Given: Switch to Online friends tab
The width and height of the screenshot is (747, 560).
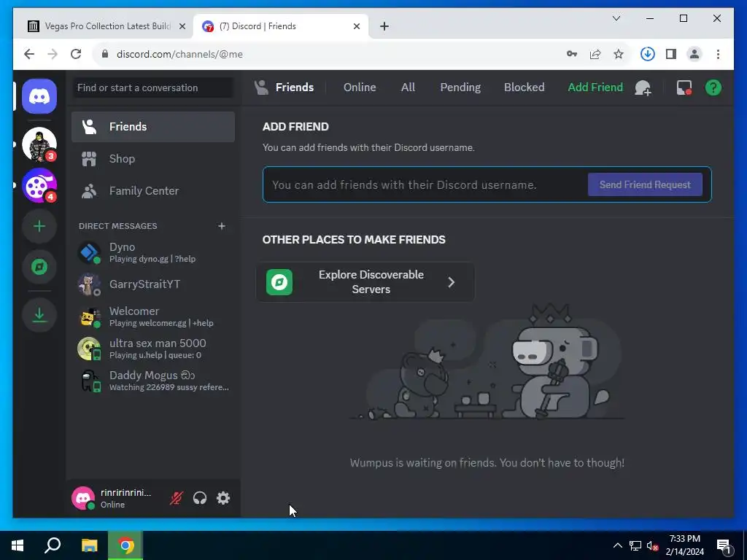Looking at the screenshot, I should (360, 87).
